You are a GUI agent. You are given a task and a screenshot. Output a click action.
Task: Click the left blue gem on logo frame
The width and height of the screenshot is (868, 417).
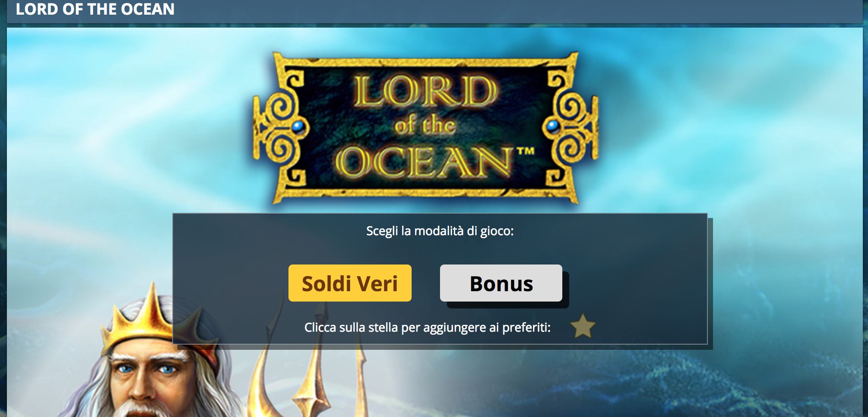click(x=298, y=128)
